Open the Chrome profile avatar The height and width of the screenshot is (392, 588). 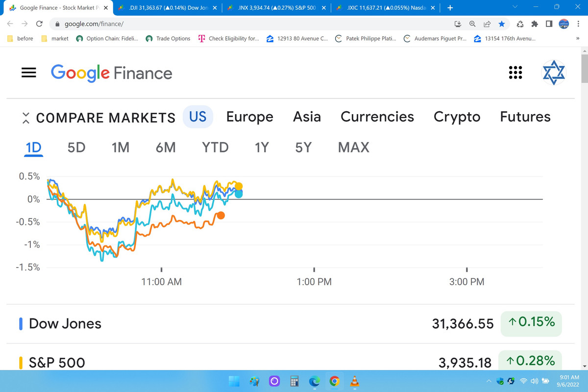(564, 24)
